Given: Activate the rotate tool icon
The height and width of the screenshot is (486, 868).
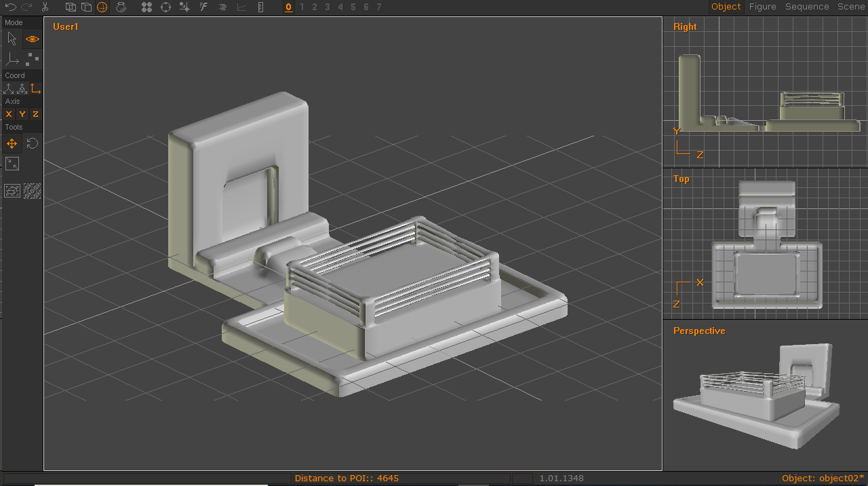Looking at the screenshot, I should [x=32, y=143].
